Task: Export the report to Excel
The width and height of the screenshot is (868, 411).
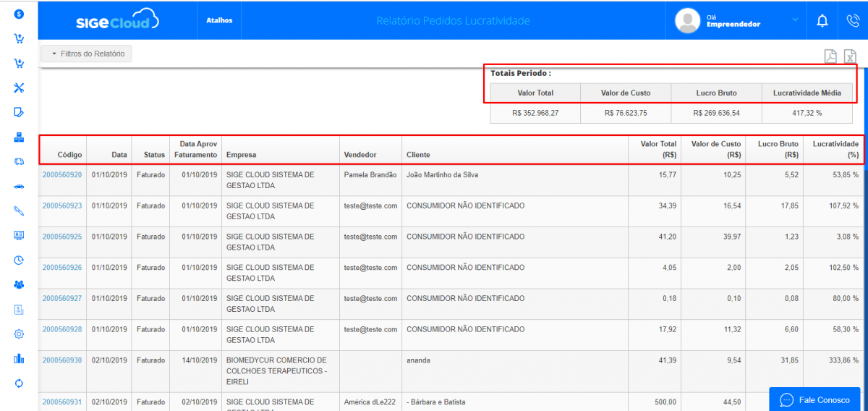Action: [850, 56]
